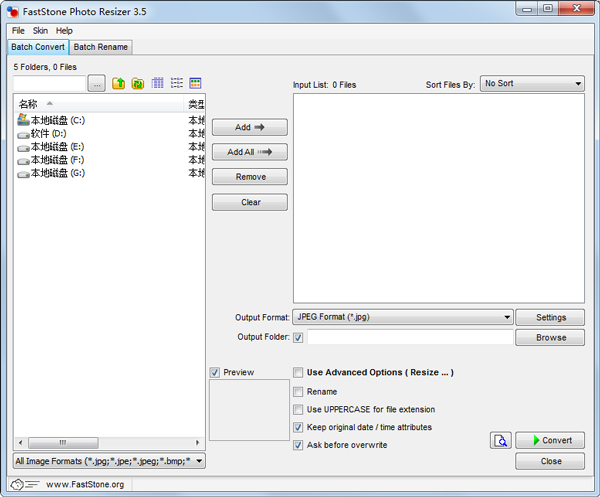Open the Sort Files By dropdown

[532, 84]
